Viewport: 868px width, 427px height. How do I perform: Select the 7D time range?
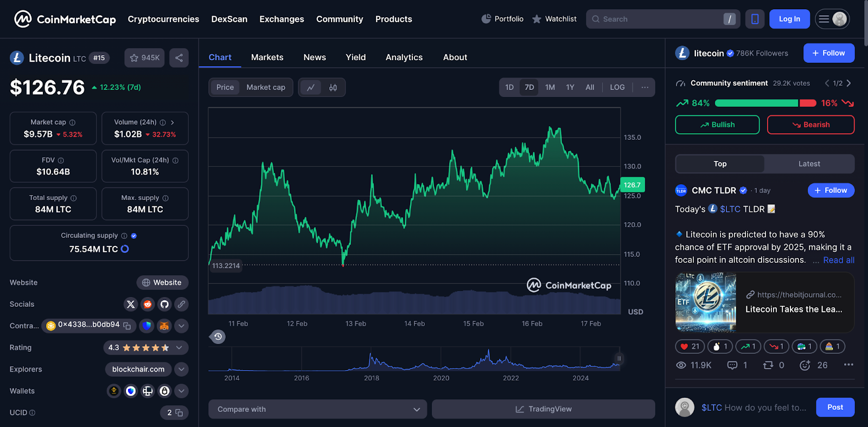tap(529, 87)
